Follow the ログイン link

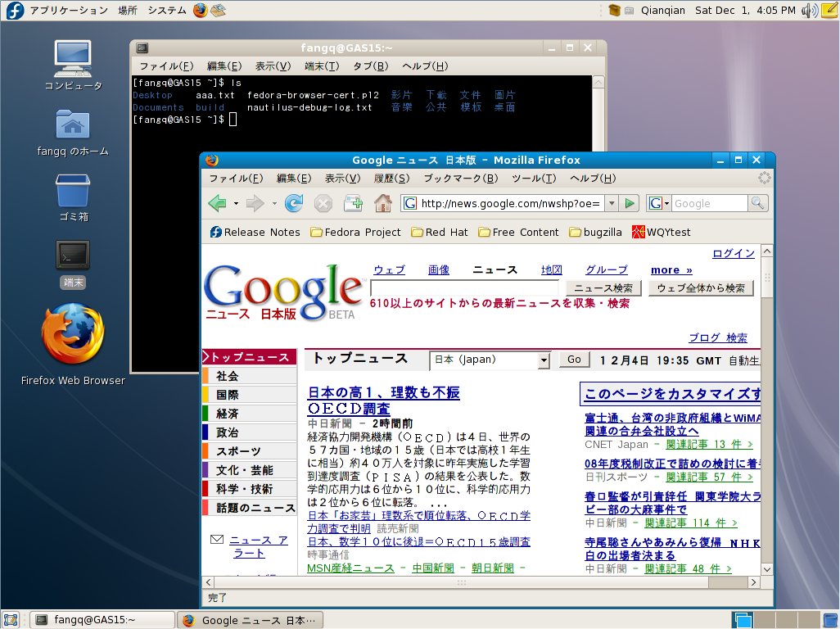734,253
